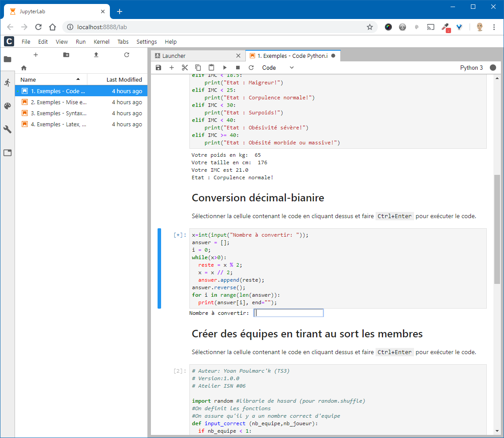Open the Settings menu
Image resolution: width=504 pixels, height=438 pixels.
pyautogui.click(x=147, y=42)
